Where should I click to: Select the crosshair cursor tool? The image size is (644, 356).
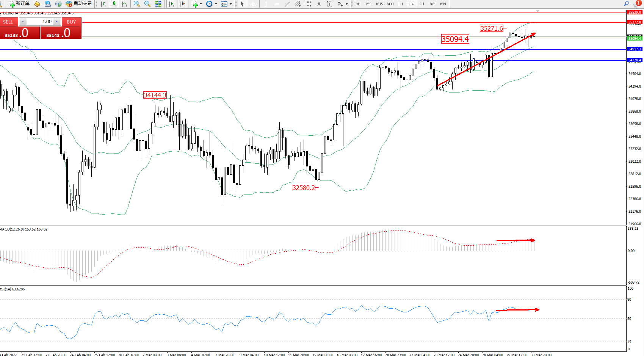253,4
